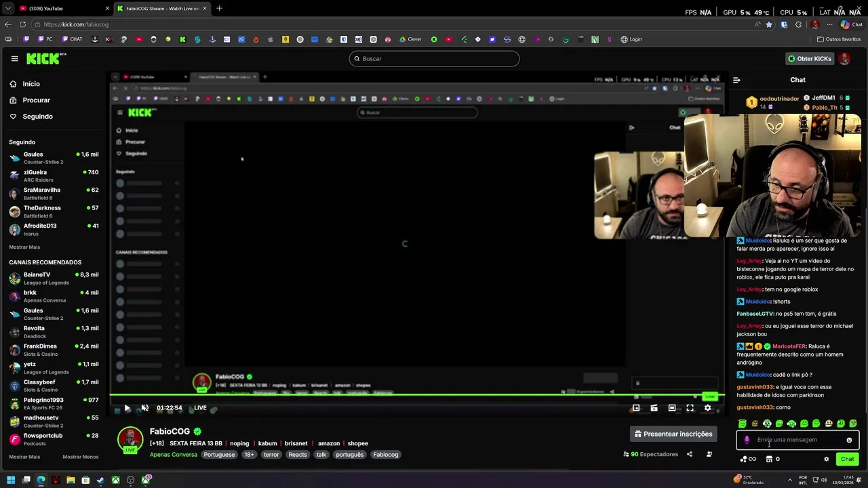The image size is (868, 488).
Task: Open Xbox app from the taskbar
Action: (116, 481)
